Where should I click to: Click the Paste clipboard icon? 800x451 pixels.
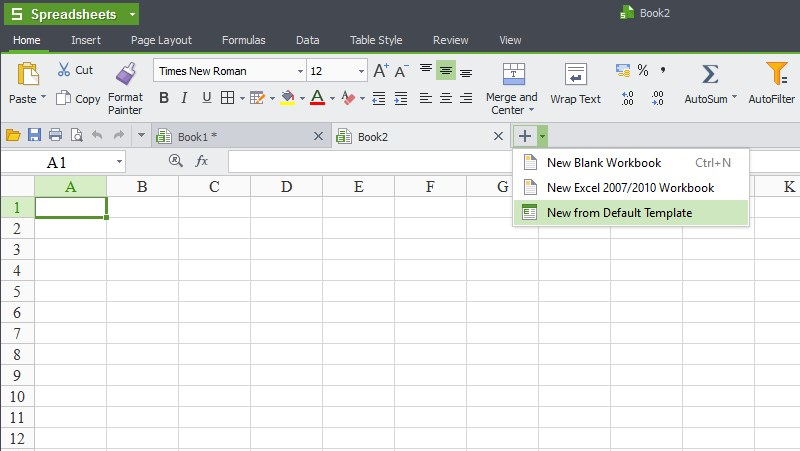point(28,73)
